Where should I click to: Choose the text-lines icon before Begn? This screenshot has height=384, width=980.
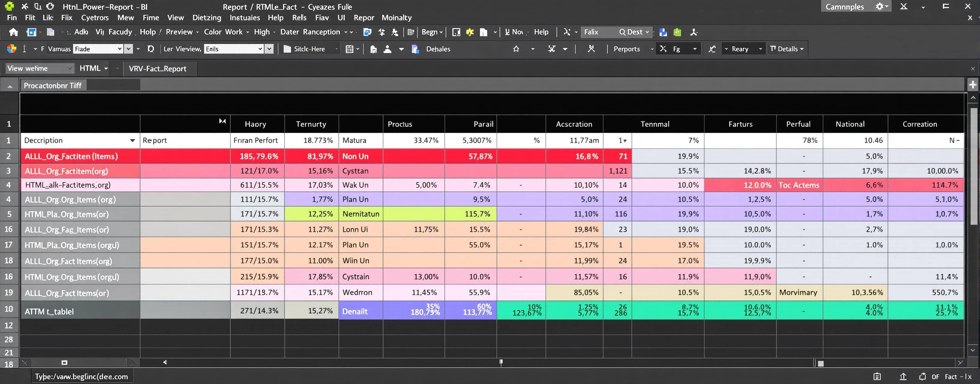pos(410,32)
